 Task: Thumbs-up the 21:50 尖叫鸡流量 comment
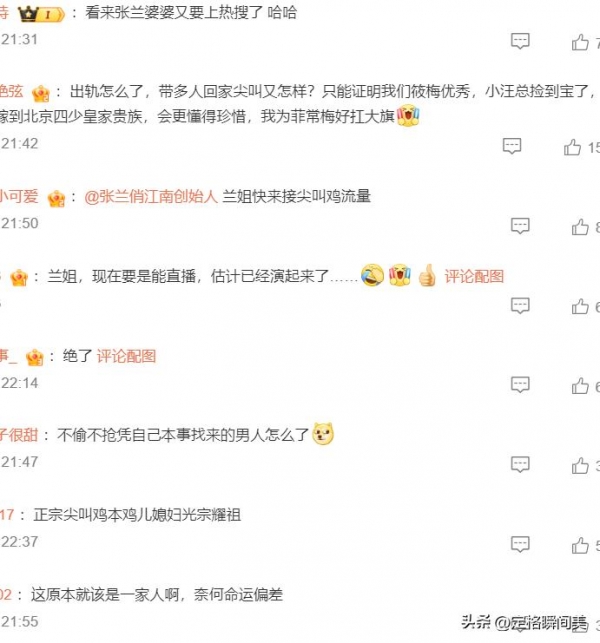(580, 227)
